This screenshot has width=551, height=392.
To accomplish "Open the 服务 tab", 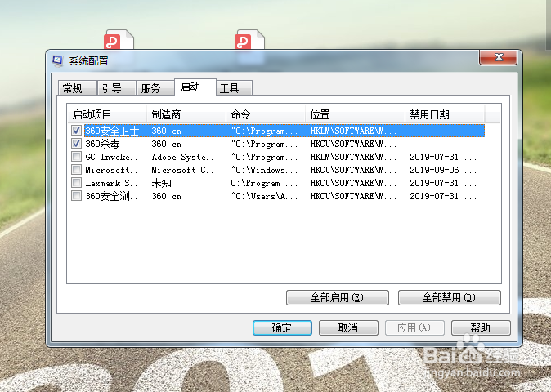I will 155,88.
